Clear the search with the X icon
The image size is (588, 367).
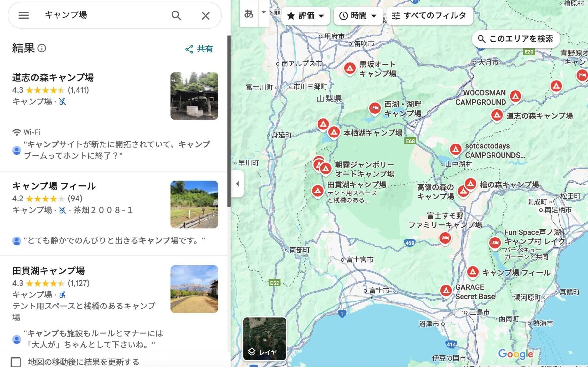click(x=205, y=15)
